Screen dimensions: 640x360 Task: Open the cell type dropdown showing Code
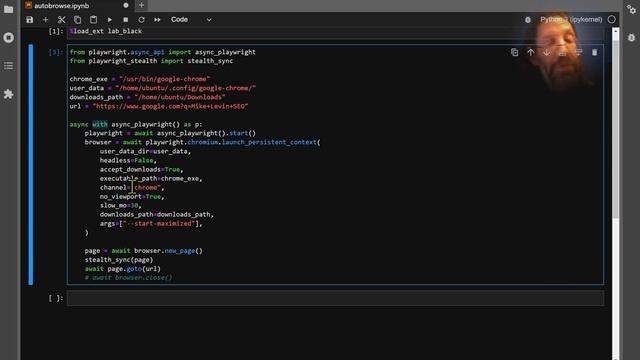[191, 20]
